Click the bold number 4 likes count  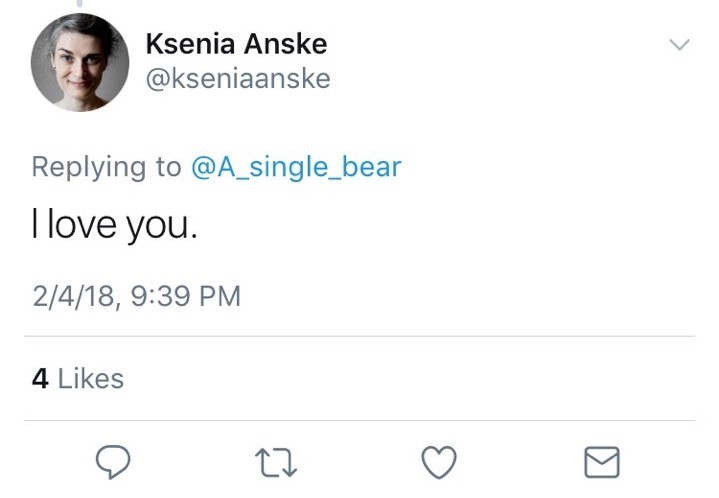pos(40,379)
